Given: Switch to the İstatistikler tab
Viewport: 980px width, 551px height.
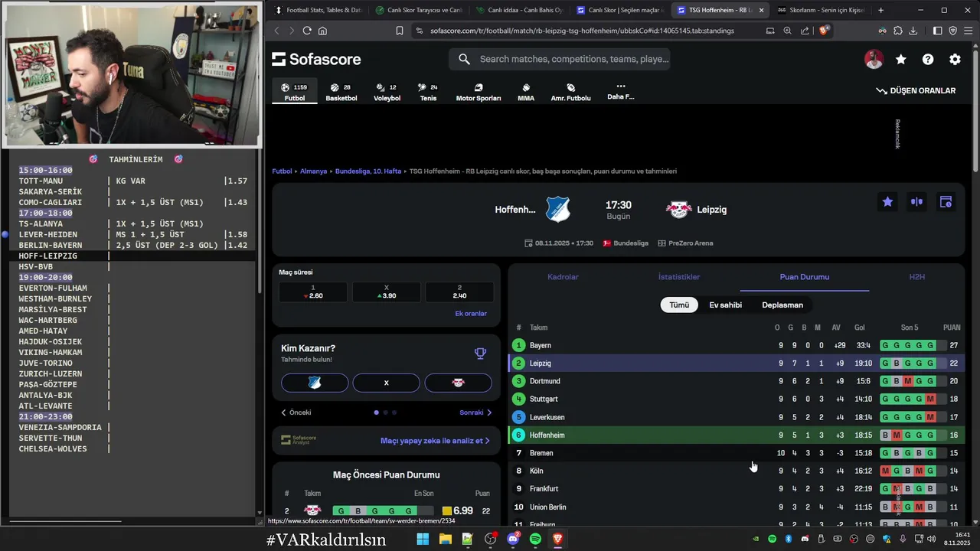Looking at the screenshot, I should [x=679, y=276].
